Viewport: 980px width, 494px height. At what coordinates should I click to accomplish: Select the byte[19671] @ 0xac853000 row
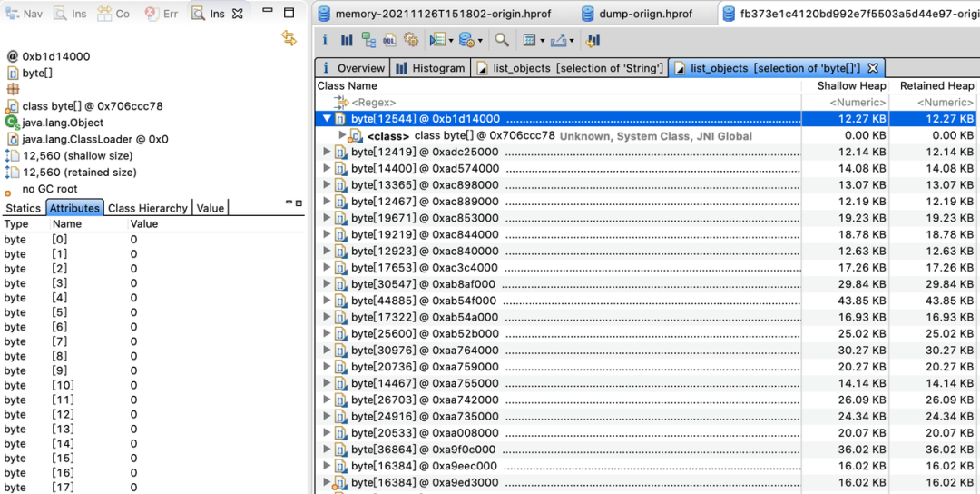[646, 218]
